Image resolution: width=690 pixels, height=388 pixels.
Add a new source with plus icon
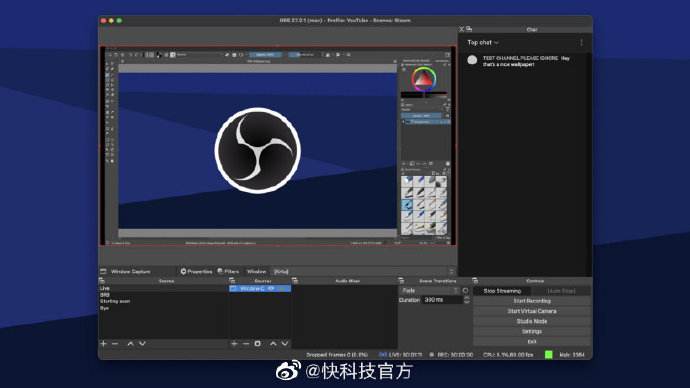click(234, 344)
